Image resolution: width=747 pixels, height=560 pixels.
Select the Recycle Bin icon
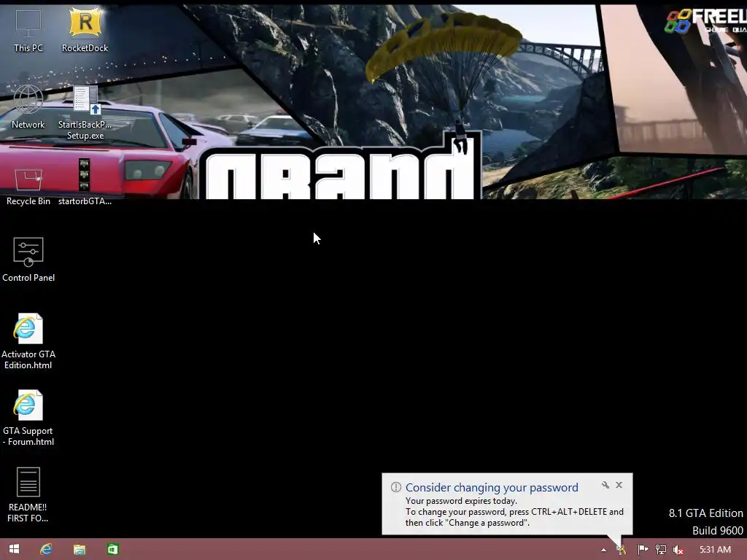tap(28, 186)
